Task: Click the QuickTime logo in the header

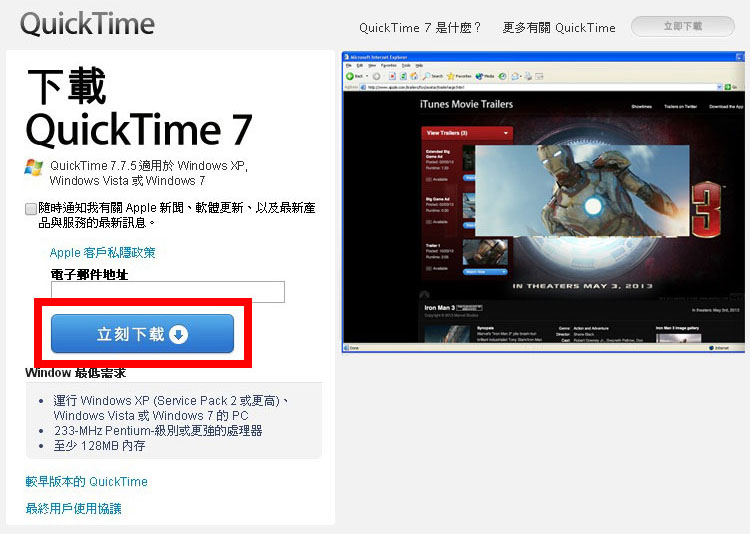Action: 88,24
